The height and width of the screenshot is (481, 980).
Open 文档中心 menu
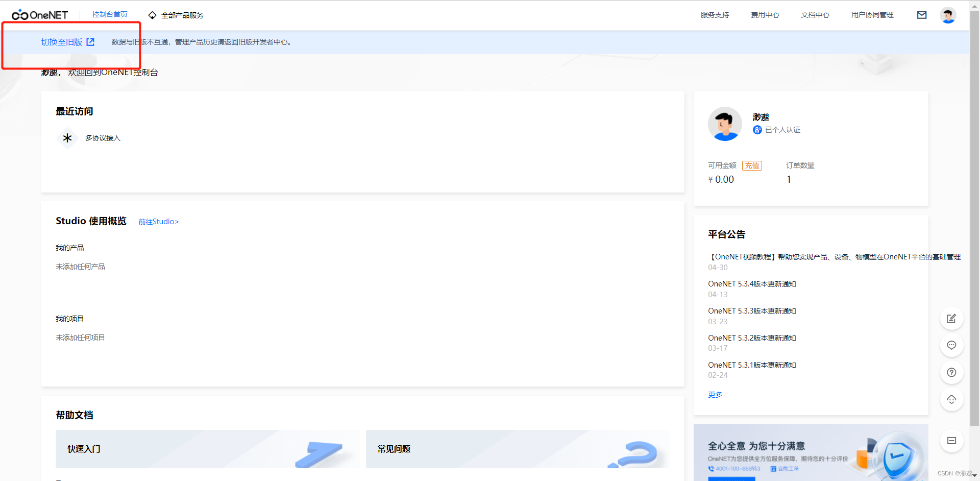tap(815, 15)
